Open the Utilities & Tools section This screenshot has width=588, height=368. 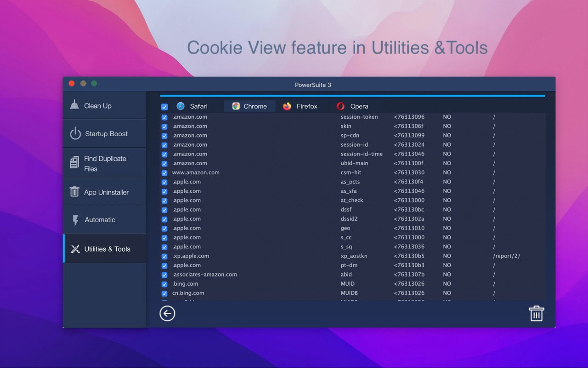tap(105, 249)
